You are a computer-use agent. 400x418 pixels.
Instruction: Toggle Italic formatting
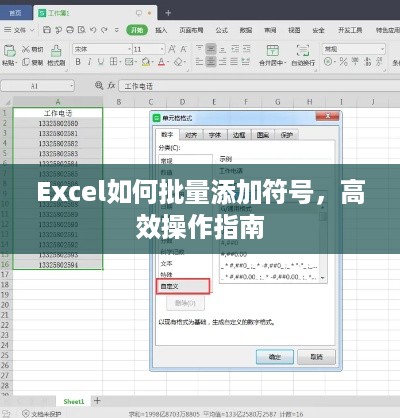pos(89,62)
